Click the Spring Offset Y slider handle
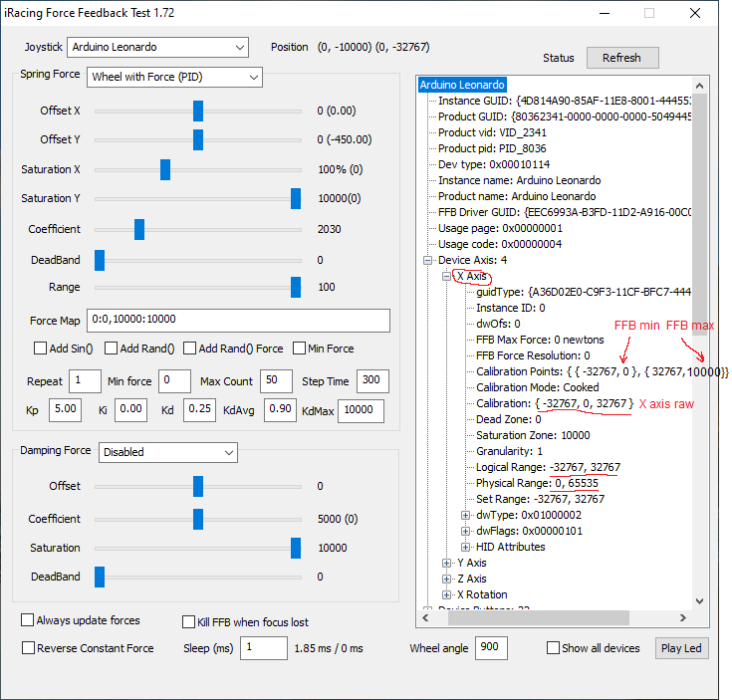The height and width of the screenshot is (700, 732). point(198,140)
